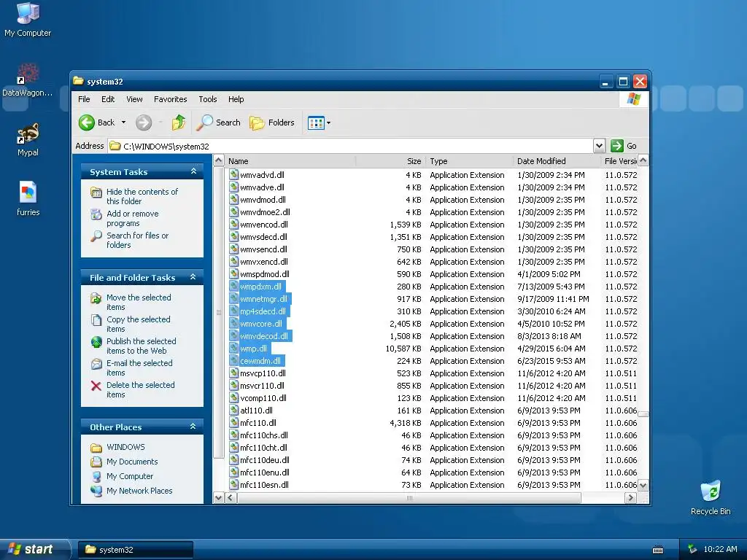
Task: Open the Search pane
Action: (219, 122)
